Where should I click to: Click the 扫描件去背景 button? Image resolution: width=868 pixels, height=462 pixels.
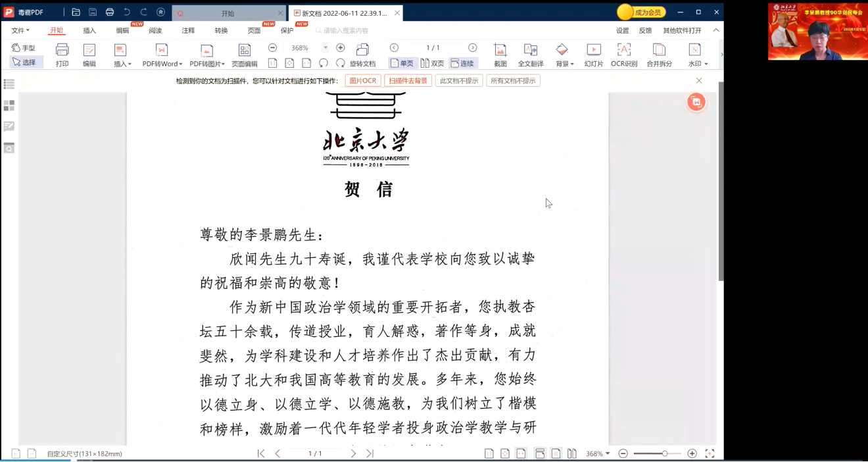point(408,80)
